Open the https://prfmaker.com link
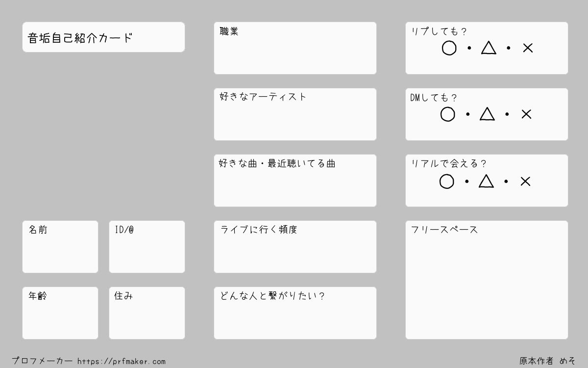588x368 pixels. [x=122, y=362]
